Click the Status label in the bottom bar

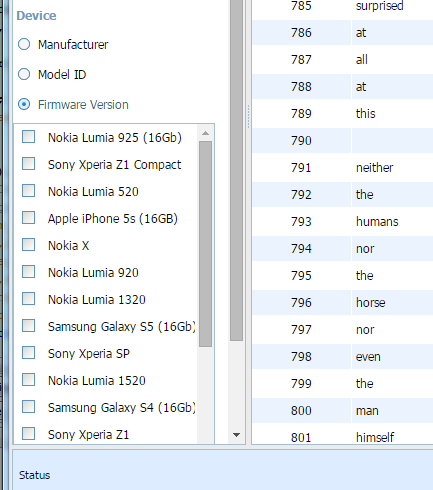[34, 475]
